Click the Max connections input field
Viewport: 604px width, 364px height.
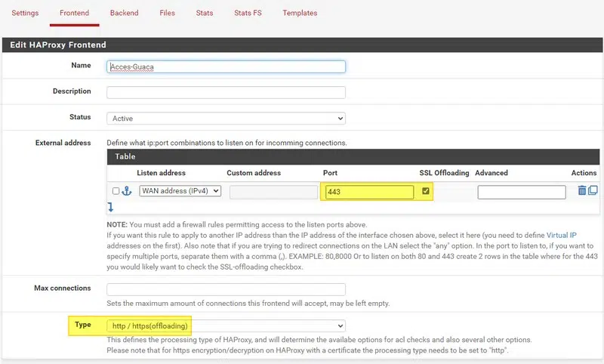(226, 289)
